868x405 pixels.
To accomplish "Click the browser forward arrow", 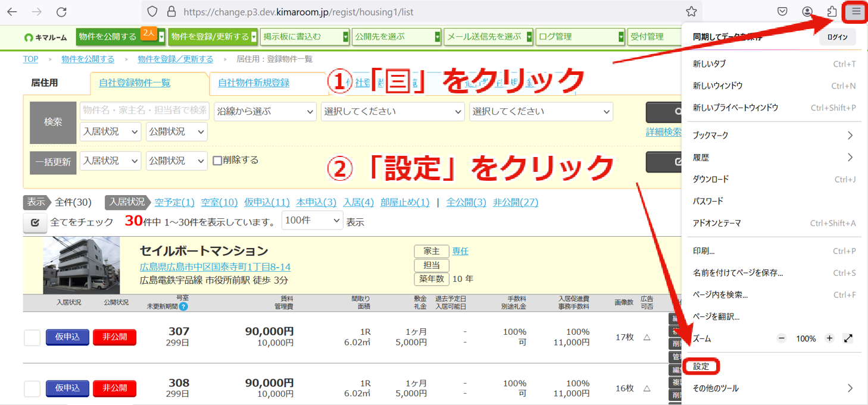I will click(36, 12).
